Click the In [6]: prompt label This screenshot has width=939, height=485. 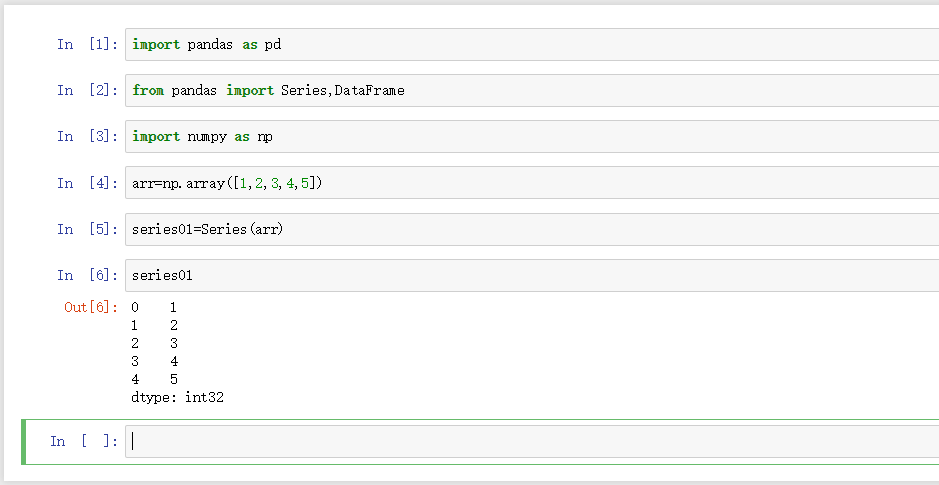click(88, 275)
